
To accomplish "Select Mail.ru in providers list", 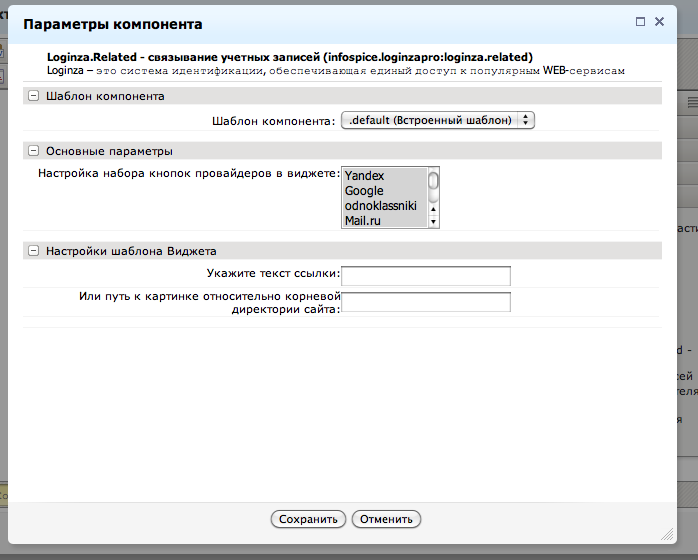I will 386,220.
